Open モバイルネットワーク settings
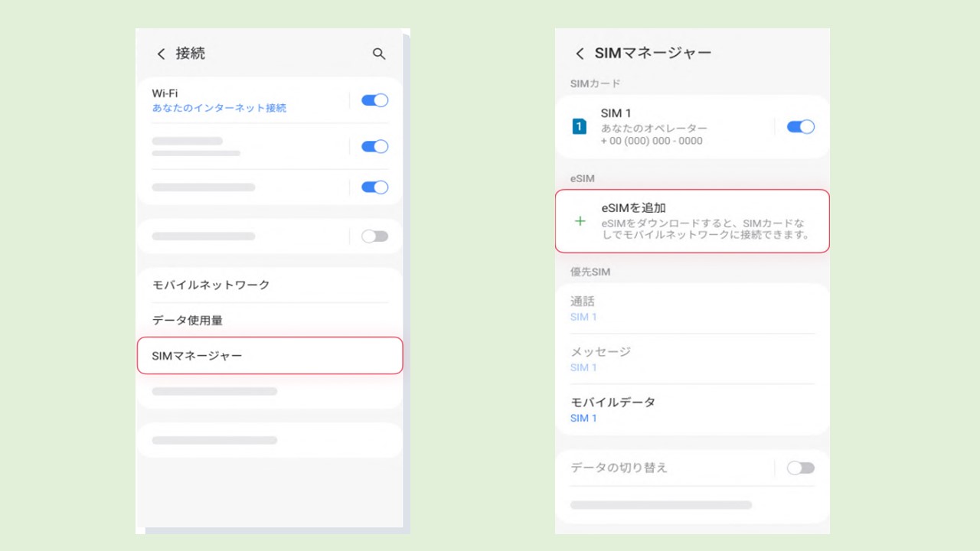The height and width of the screenshot is (551, 980). pos(269,285)
